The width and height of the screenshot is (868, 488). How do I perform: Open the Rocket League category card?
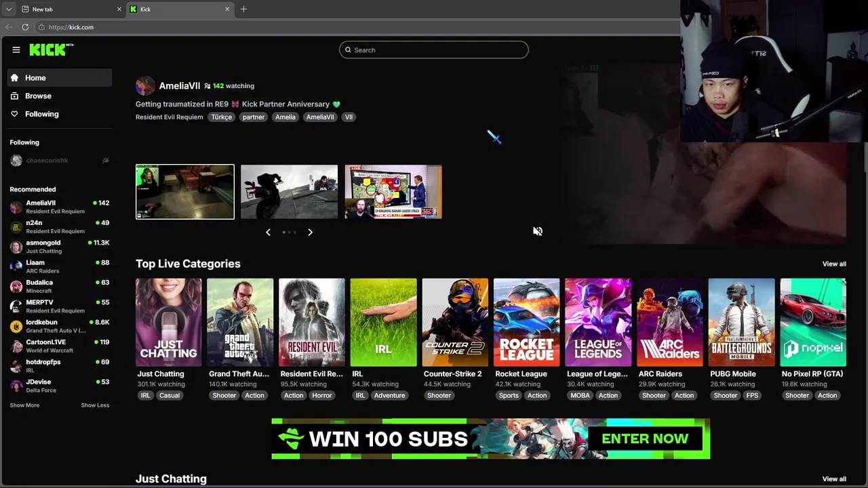tap(527, 323)
